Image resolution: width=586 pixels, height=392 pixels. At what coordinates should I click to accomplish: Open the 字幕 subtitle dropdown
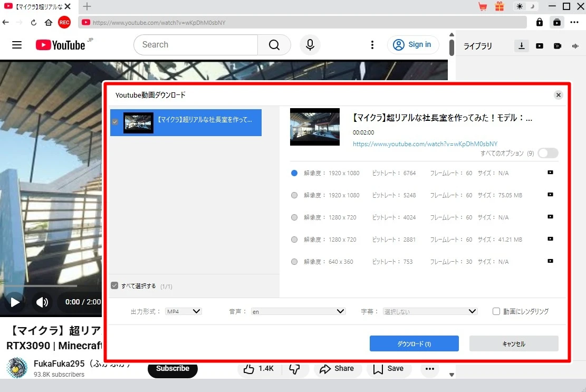click(x=430, y=311)
